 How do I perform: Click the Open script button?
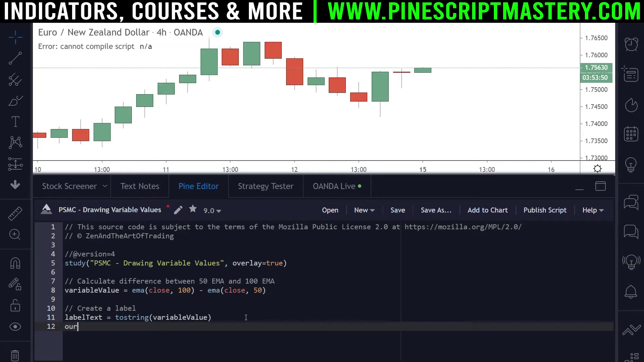click(330, 210)
